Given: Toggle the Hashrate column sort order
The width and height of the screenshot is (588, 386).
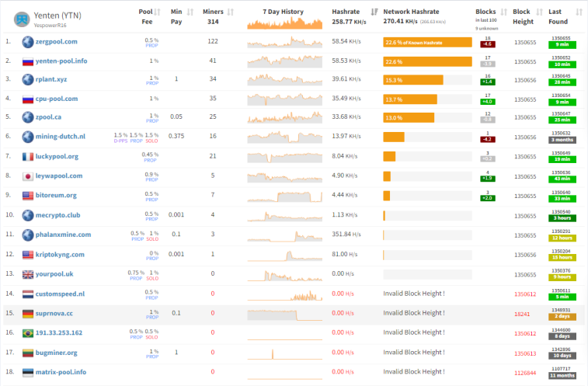Looking at the screenshot, I should (x=374, y=12).
